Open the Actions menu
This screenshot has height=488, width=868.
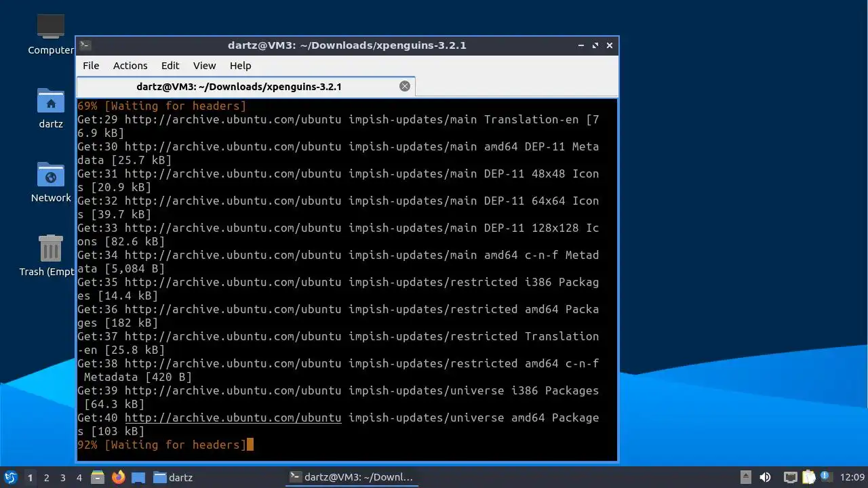pyautogui.click(x=130, y=66)
